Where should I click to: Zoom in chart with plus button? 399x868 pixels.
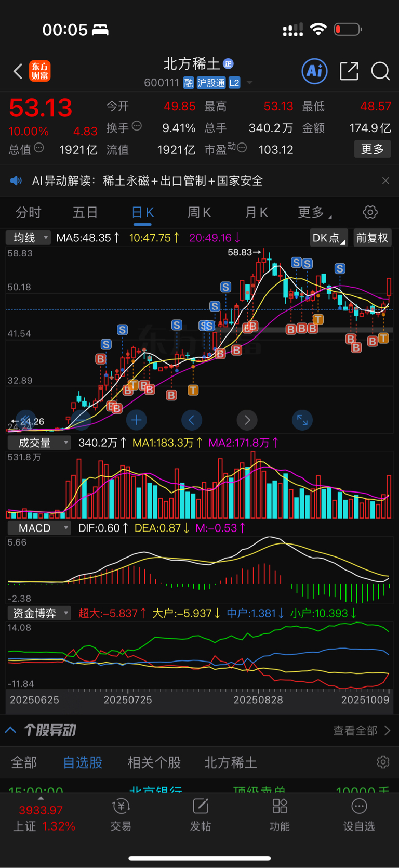(x=136, y=420)
